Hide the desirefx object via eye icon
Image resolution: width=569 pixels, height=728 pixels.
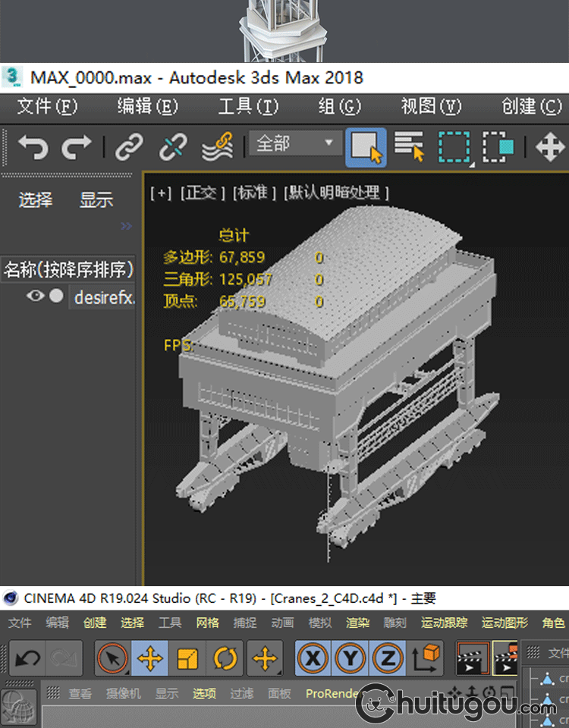click(35, 297)
